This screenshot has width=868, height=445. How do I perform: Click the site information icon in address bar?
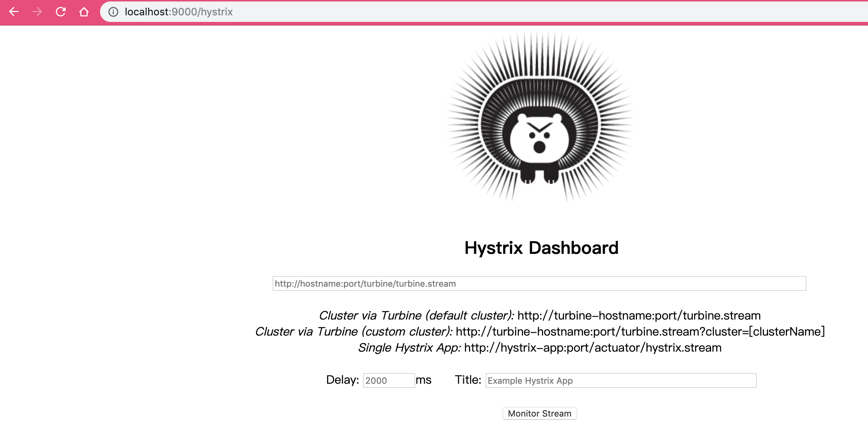point(113,12)
